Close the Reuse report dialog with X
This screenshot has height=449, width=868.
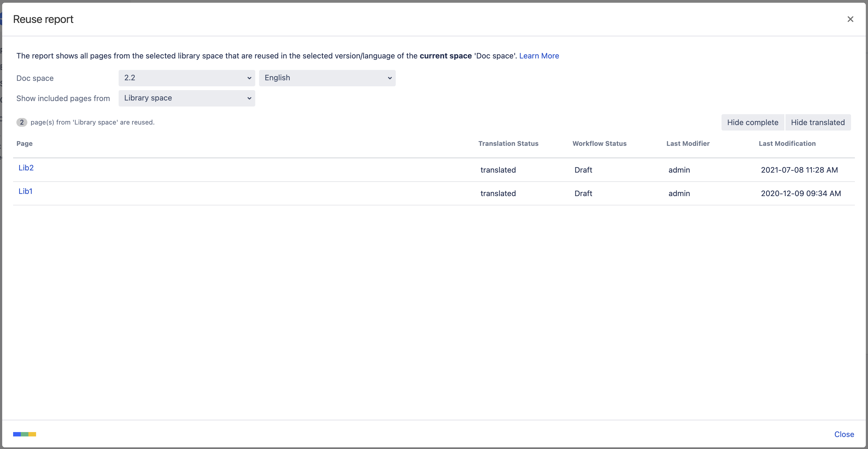coord(850,19)
